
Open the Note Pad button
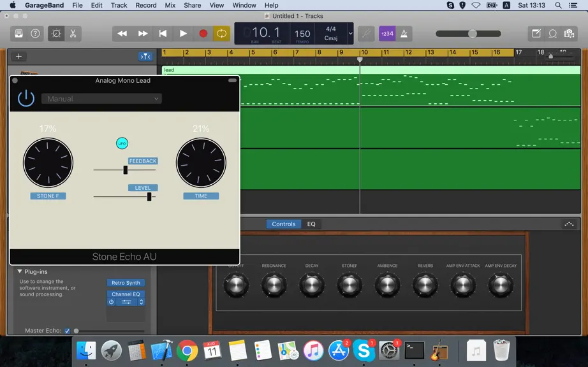(536, 34)
